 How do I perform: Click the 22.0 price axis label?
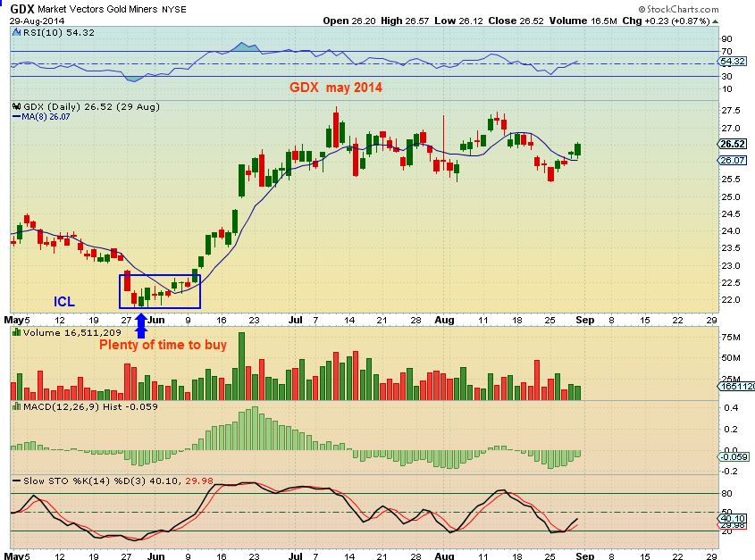pos(731,299)
